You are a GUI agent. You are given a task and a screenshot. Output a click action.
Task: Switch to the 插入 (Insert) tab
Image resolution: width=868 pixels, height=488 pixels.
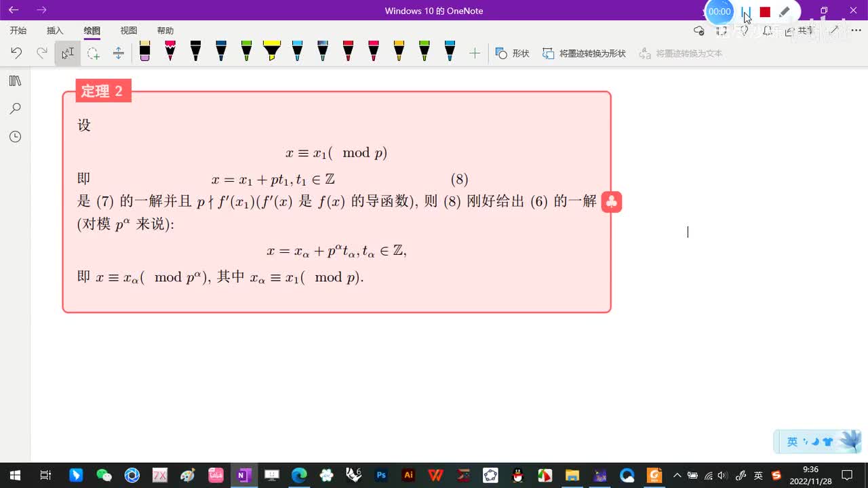55,30
